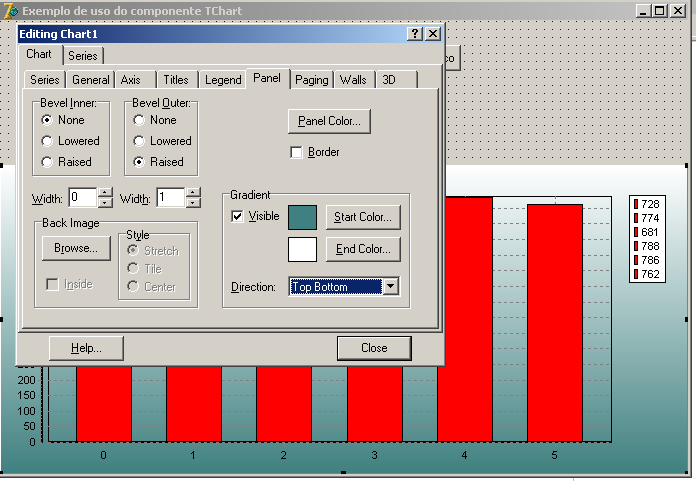Click legend entry 728 in chart
The height and width of the screenshot is (481, 696).
pos(647,204)
